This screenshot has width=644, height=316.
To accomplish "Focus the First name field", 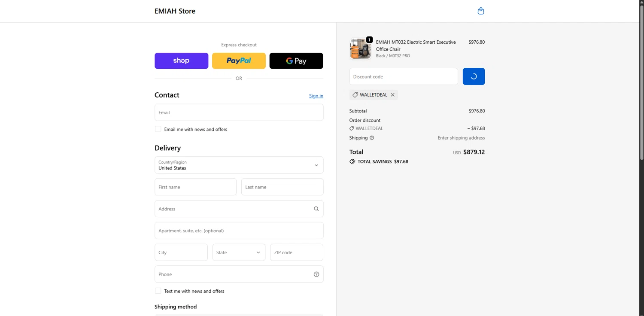I will point(195,187).
